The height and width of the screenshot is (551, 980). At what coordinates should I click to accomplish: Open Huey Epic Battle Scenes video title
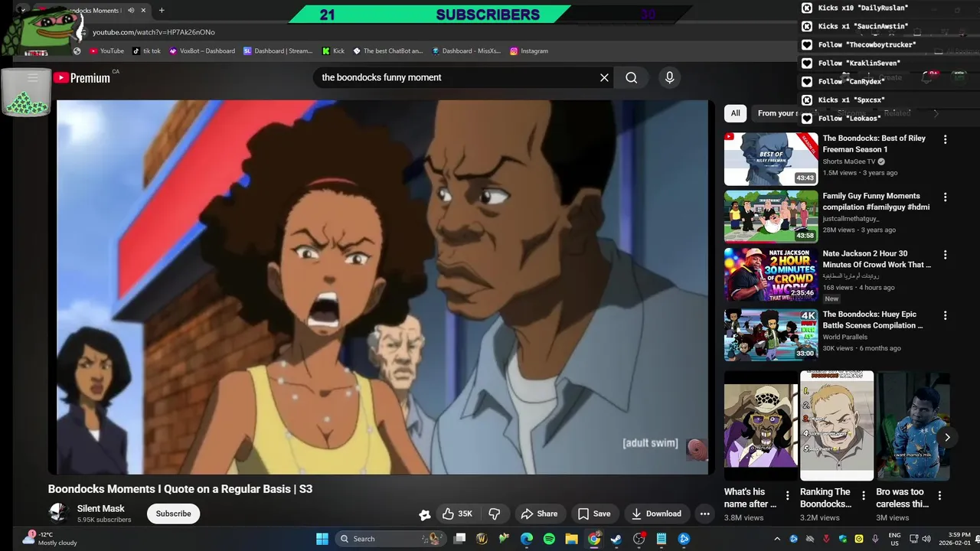point(873,320)
